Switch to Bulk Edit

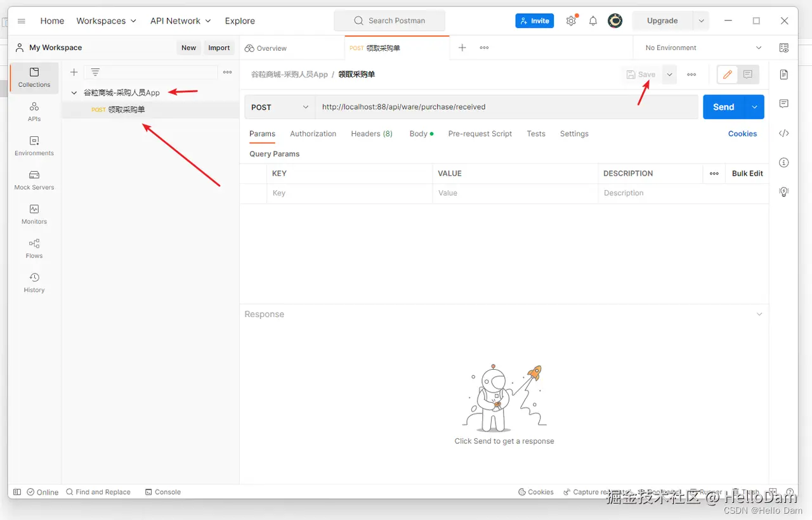(747, 174)
